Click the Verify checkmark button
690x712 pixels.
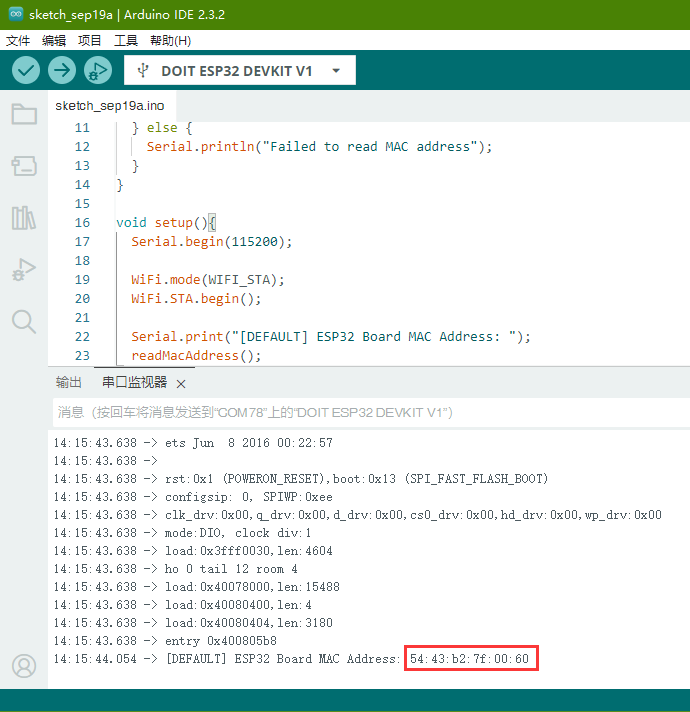(26, 70)
